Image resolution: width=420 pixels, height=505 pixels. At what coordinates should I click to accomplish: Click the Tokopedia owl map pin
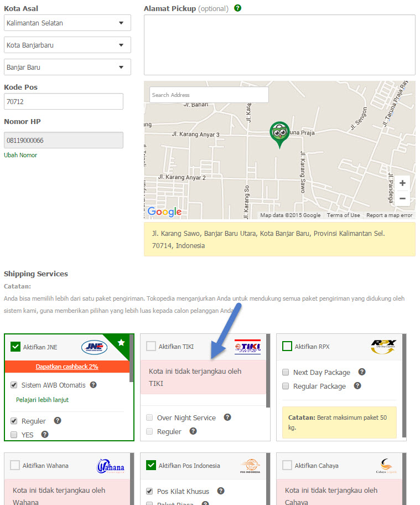click(x=279, y=135)
